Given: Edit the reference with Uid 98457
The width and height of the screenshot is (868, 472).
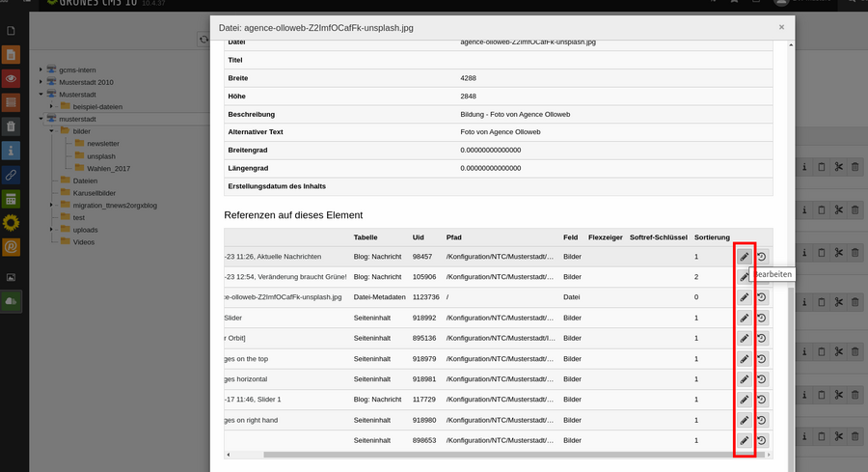Looking at the screenshot, I should click(x=745, y=257).
